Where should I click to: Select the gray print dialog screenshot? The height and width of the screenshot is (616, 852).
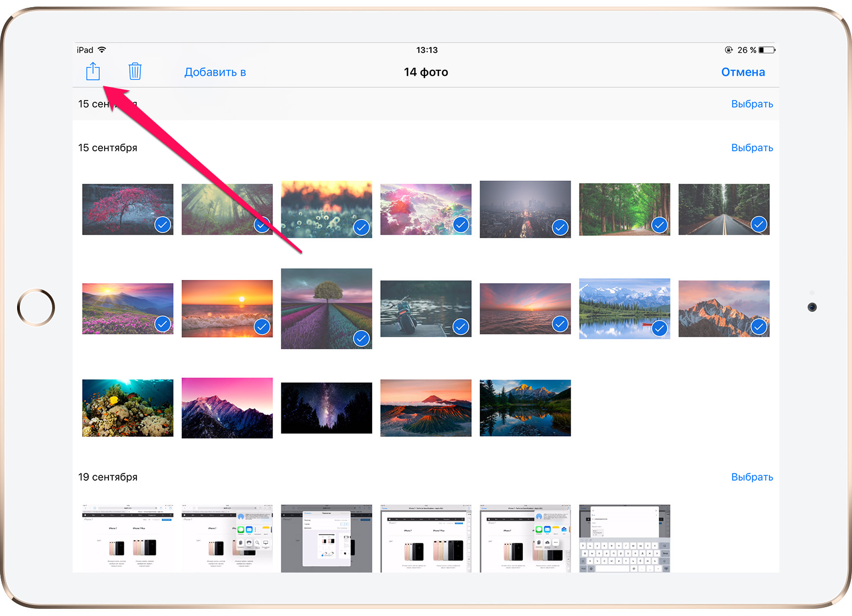click(x=326, y=538)
